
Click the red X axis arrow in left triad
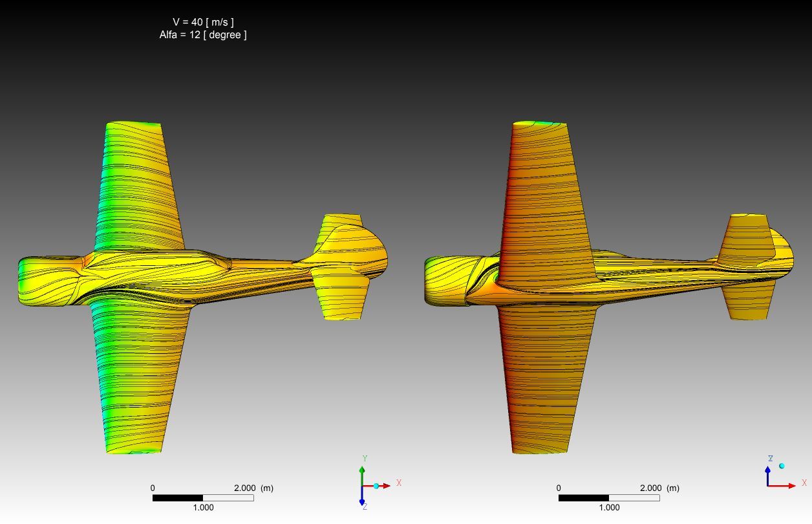[x=384, y=485]
